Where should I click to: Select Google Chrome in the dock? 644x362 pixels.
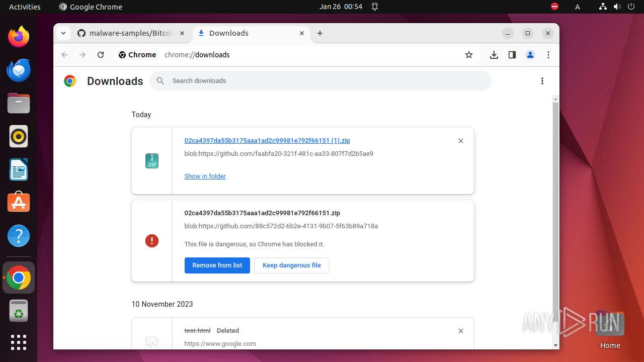[19, 278]
